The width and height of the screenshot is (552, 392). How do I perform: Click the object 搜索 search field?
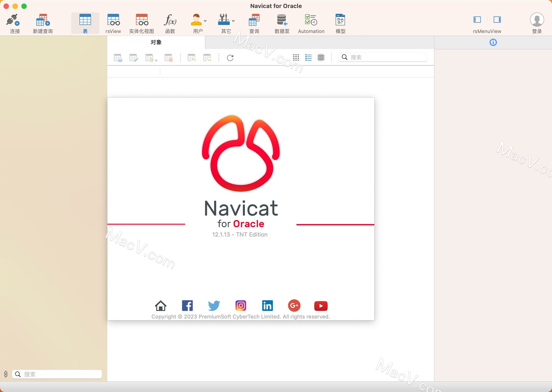383,57
